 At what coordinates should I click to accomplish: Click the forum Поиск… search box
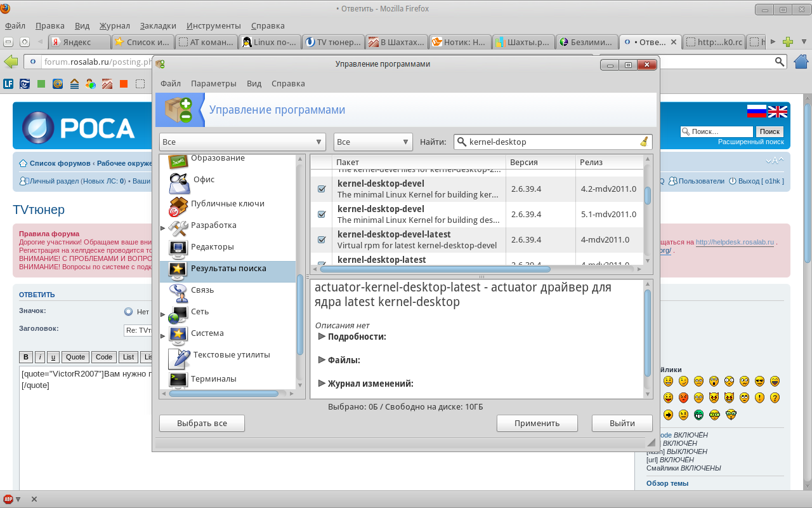pos(717,131)
